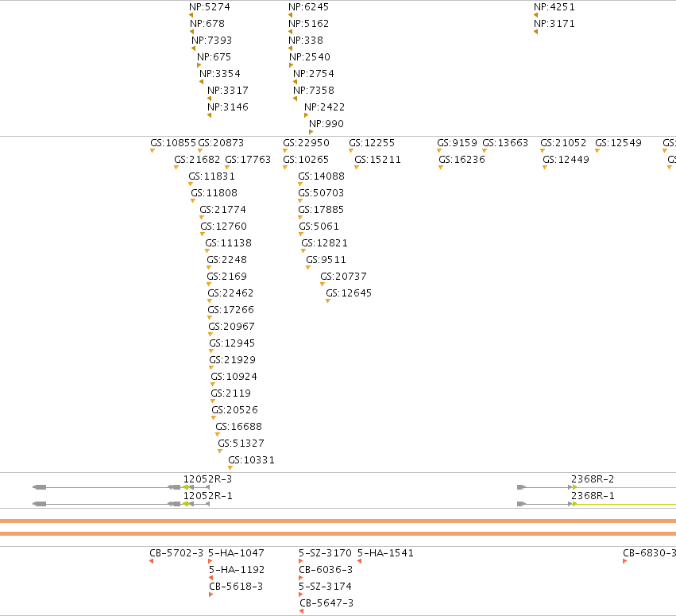Select the 12052R-3 transcript label
Screen dimensions: 676x616
click(207, 478)
